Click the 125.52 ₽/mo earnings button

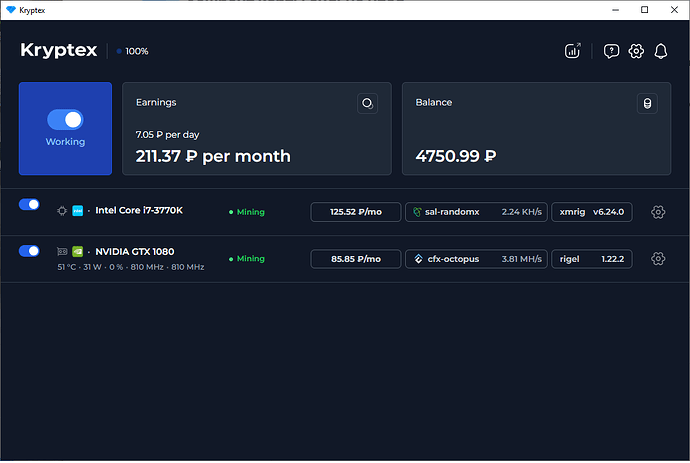tap(356, 212)
